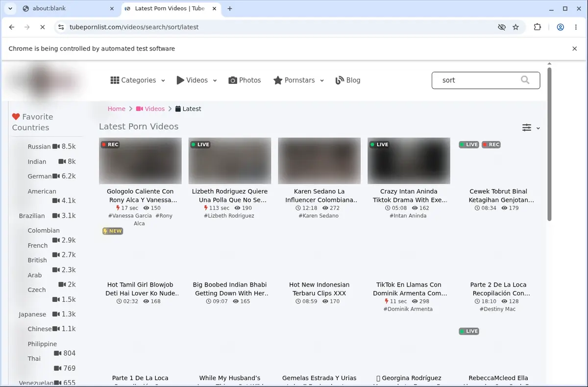Click the filter sliders icon
This screenshot has width=588, height=387.
(527, 127)
